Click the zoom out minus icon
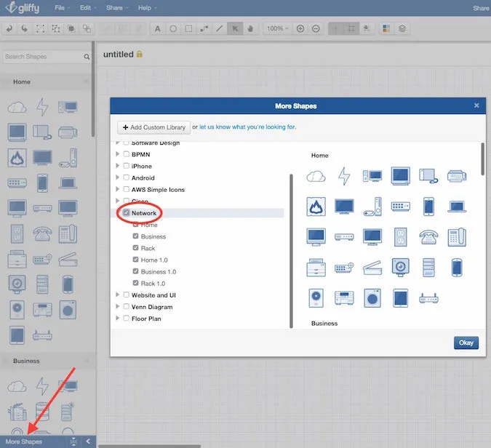 click(316, 29)
